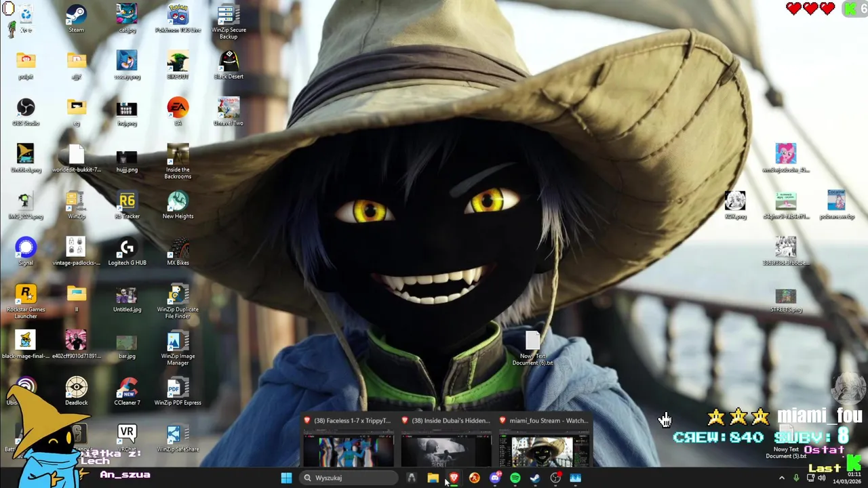Select the Rockstar Games Launcher shortcut
This screenshot has width=868, height=488.
26,302
